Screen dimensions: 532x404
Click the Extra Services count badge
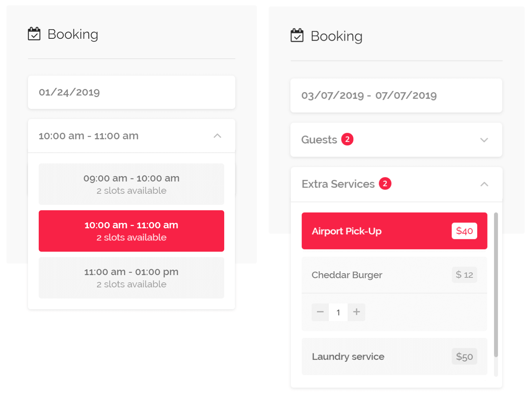[385, 184]
